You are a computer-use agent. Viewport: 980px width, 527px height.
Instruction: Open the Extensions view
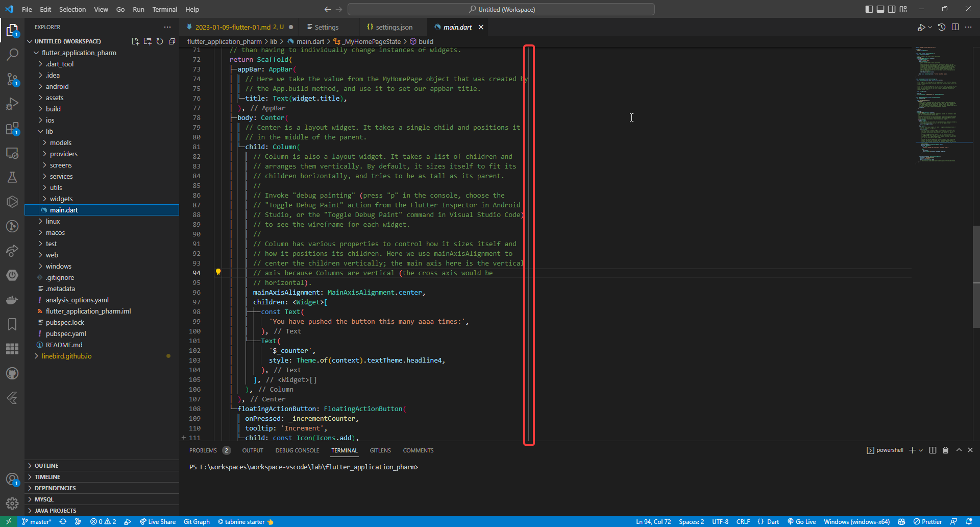point(12,128)
